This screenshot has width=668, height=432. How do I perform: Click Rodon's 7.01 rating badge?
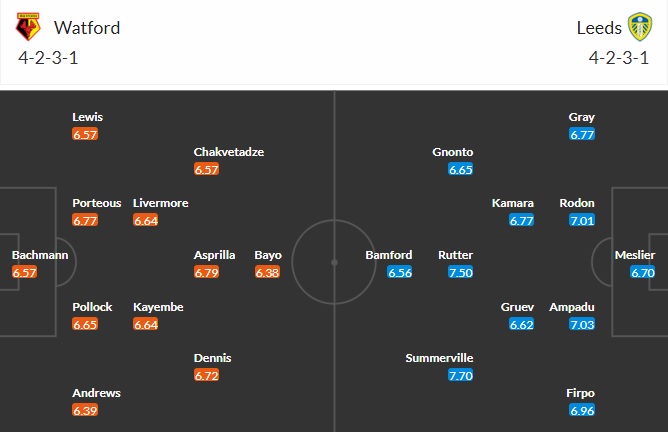point(581,221)
